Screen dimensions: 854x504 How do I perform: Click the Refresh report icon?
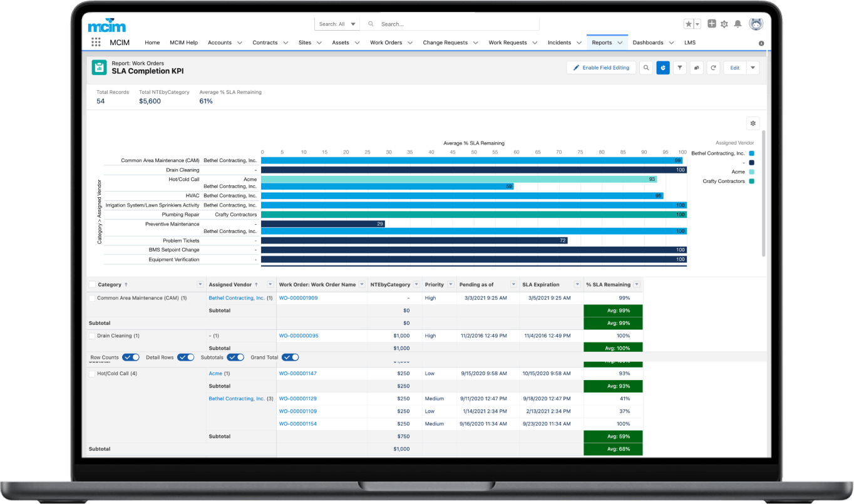713,68
